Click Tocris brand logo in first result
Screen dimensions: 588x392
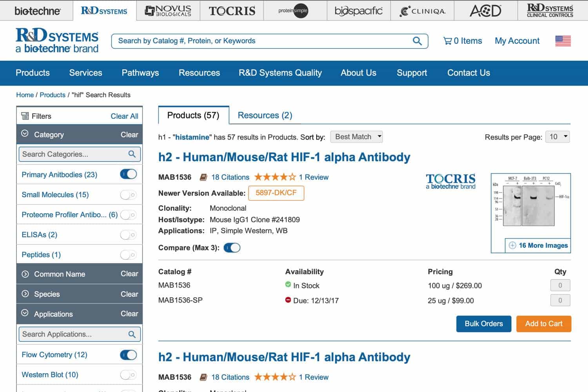[451, 181]
